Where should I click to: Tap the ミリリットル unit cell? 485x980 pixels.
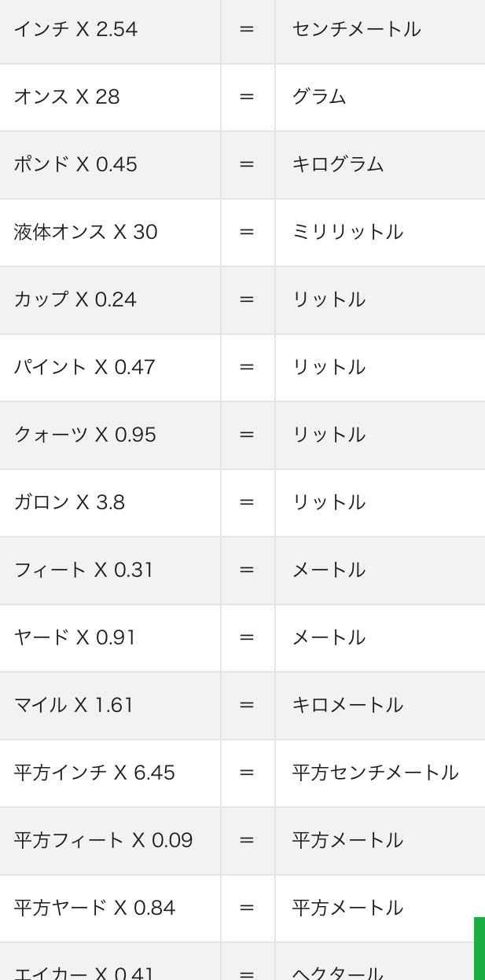click(x=380, y=233)
